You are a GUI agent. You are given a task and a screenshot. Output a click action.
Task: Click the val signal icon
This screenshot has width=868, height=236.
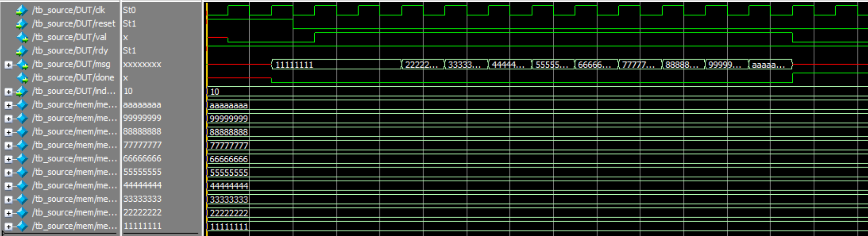click(x=22, y=38)
